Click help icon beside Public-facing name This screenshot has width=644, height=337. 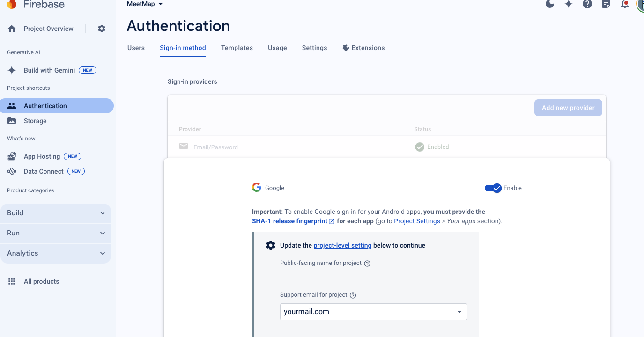pos(367,264)
